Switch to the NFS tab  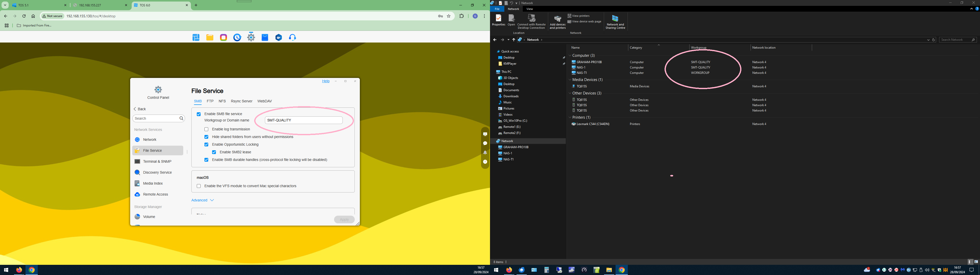(x=222, y=101)
